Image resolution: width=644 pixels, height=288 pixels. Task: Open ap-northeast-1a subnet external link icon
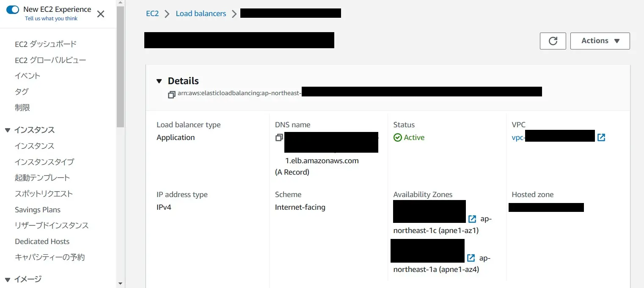(x=471, y=258)
